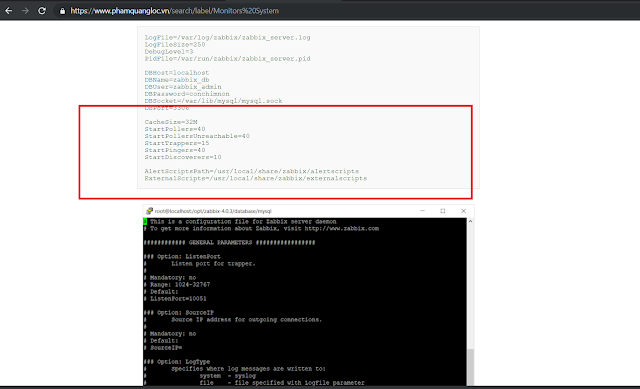The width and height of the screenshot is (640, 389).
Task: Click the PidFile=/var/run/zabbix line
Action: [x=227, y=59]
